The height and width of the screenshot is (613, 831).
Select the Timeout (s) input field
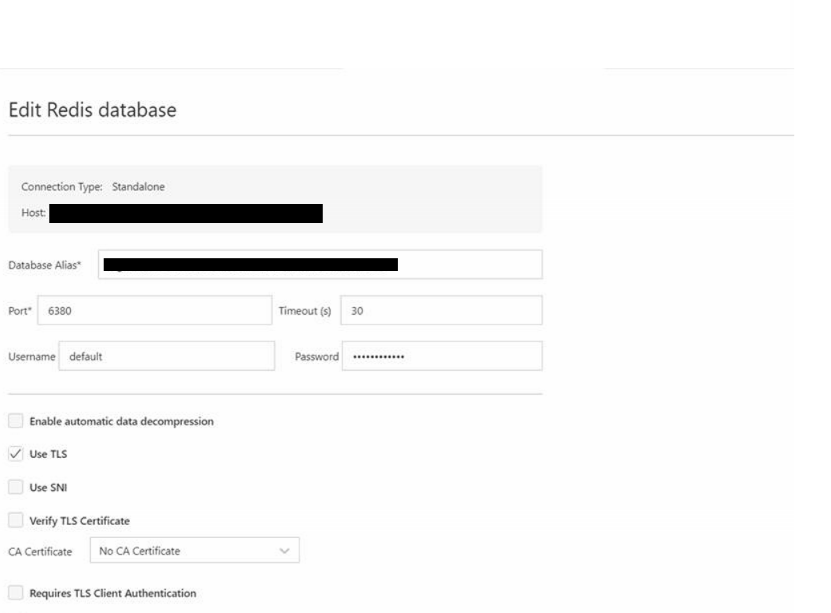point(441,310)
